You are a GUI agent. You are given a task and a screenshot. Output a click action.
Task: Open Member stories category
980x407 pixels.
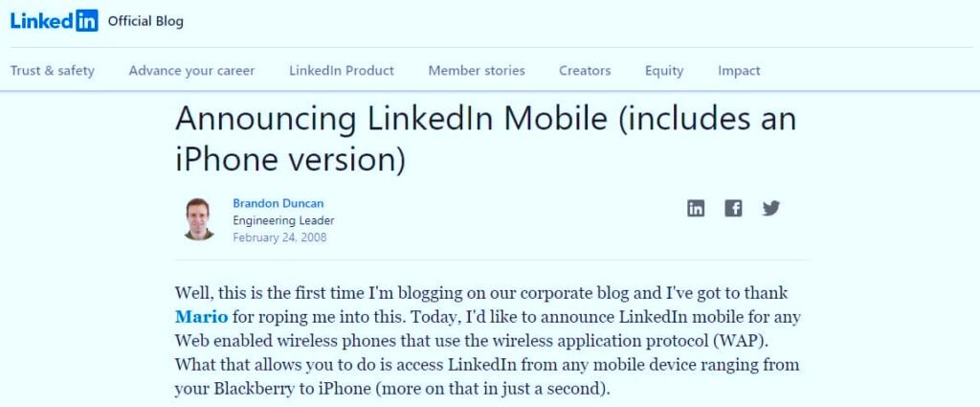tap(477, 71)
